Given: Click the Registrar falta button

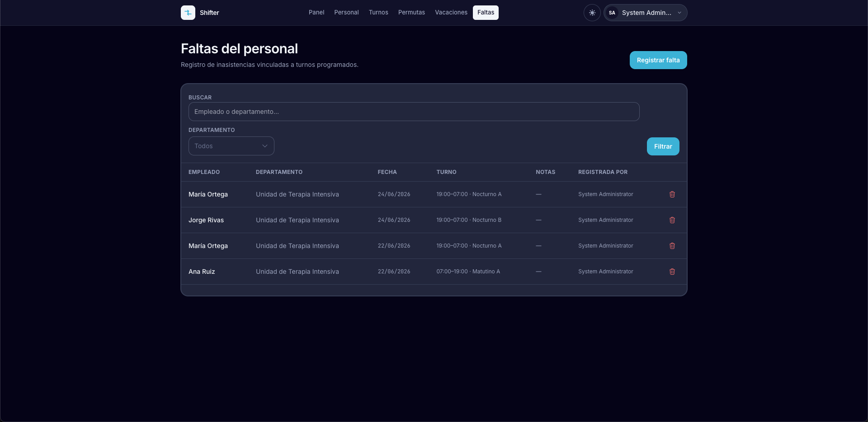Looking at the screenshot, I should tap(658, 60).
